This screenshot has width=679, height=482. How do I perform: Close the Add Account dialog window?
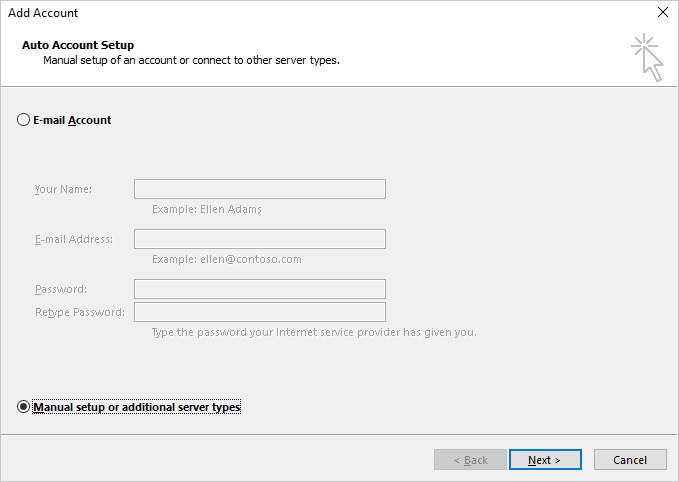pyautogui.click(x=662, y=13)
